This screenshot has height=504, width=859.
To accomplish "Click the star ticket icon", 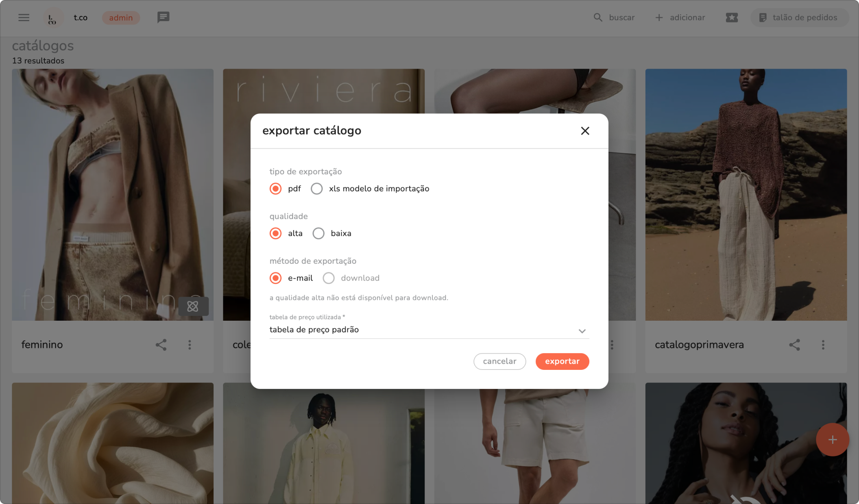I will (731, 17).
